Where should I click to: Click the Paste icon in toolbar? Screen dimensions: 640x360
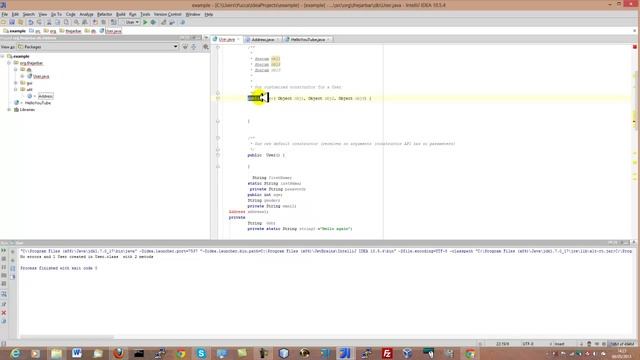point(66,22)
